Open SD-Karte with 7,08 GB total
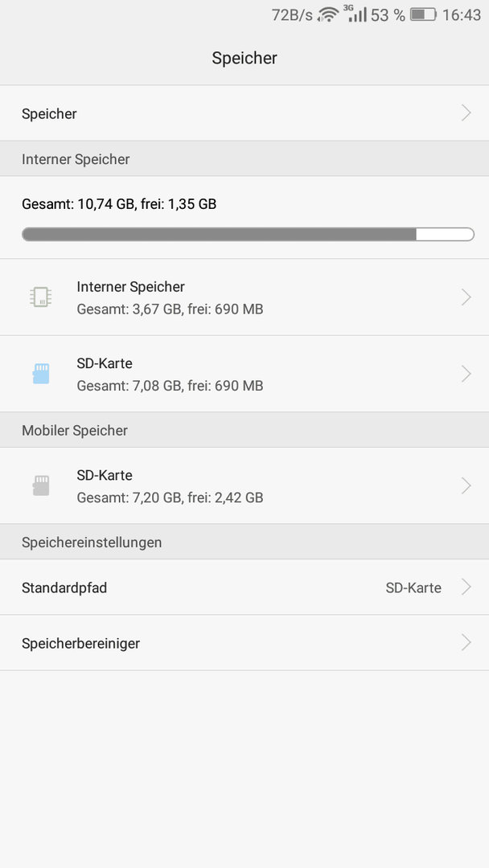489x868 pixels. point(244,374)
